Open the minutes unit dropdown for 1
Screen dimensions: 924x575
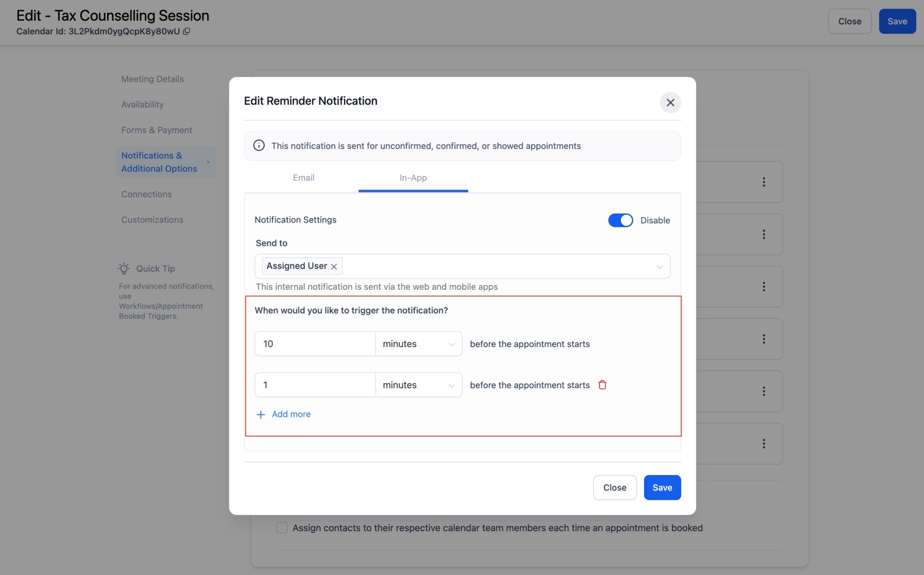click(x=419, y=385)
